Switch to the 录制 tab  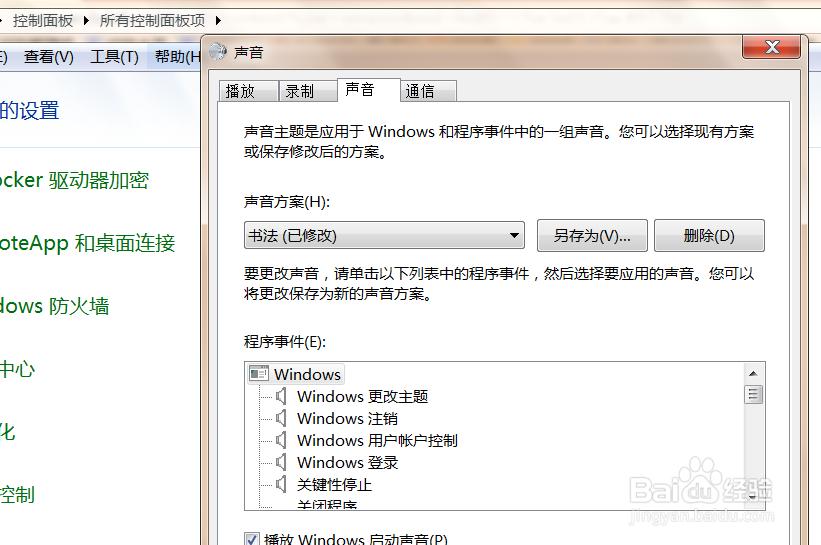click(307, 91)
